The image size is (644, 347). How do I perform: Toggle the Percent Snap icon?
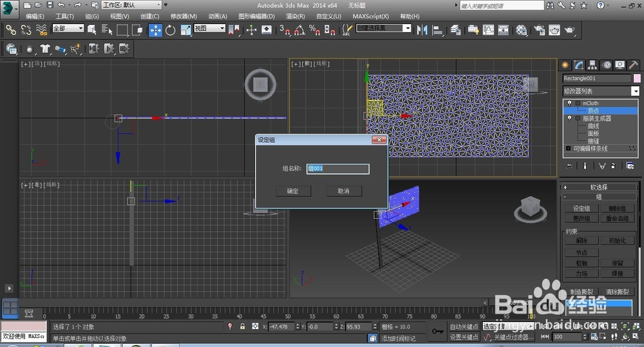pyautogui.click(x=315, y=30)
